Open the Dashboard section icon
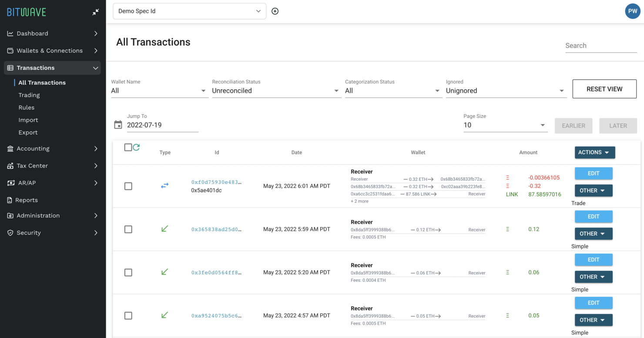Screen dimensions: 644x338 pos(10,33)
